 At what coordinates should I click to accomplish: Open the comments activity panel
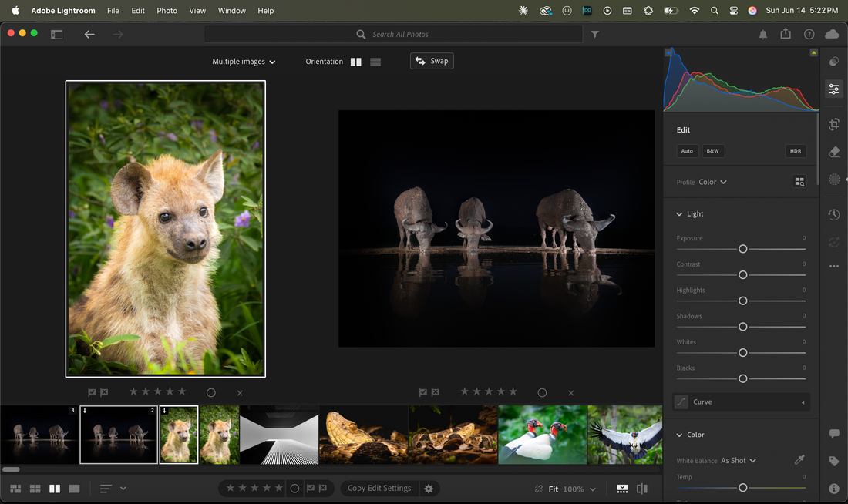click(x=834, y=434)
